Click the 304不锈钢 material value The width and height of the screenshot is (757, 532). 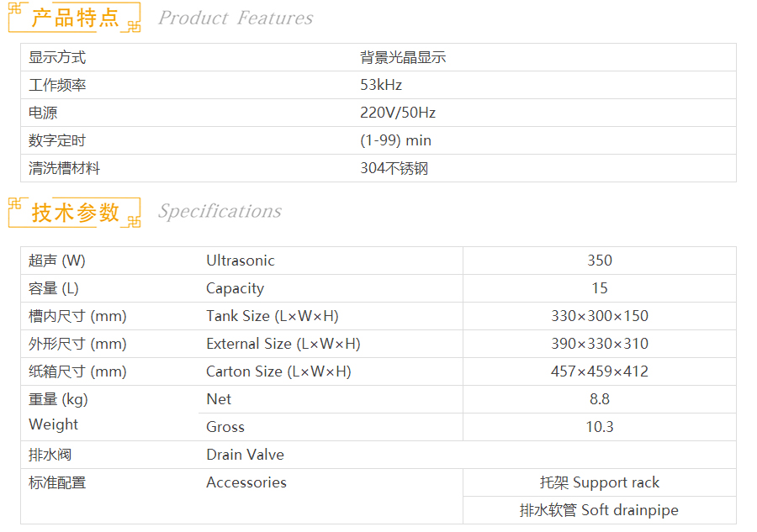(394, 168)
